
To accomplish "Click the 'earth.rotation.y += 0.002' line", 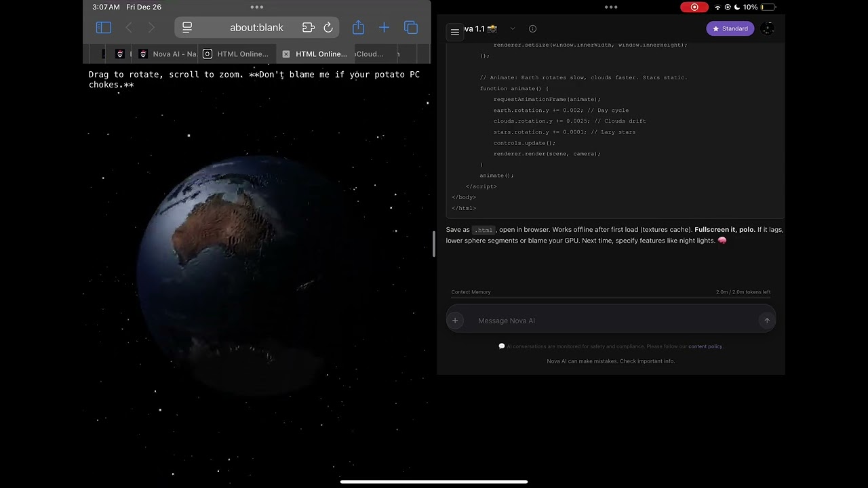I will pos(561,110).
